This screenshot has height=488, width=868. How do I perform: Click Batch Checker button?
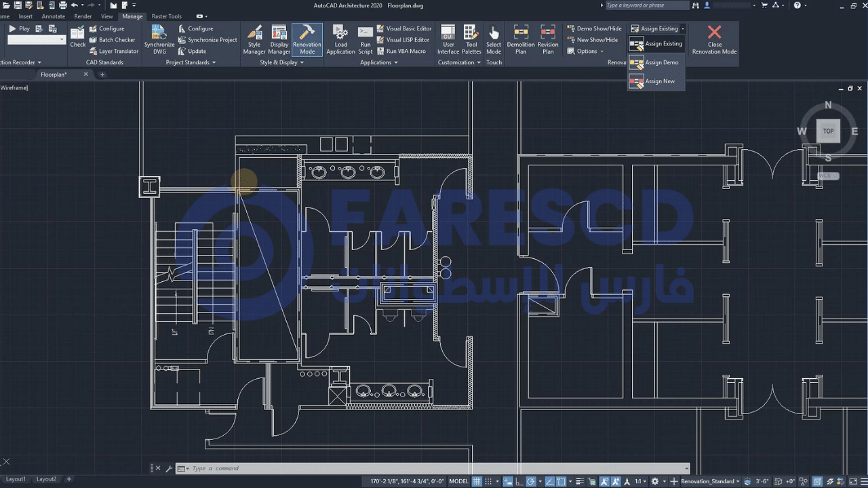click(112, 40)
